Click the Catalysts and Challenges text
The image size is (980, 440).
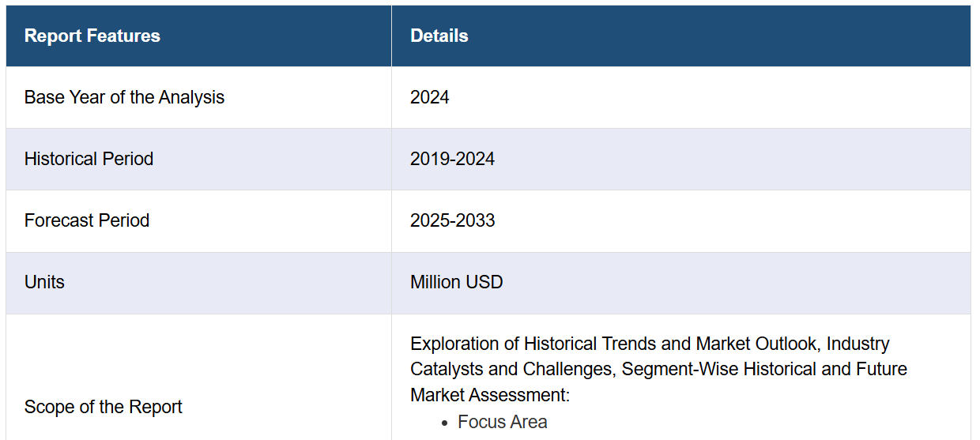click(x=514, y=369)
